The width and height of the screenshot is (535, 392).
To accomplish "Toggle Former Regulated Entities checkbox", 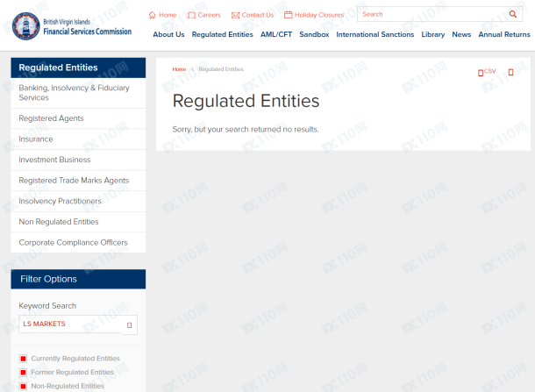I will (x=23, y=372).
